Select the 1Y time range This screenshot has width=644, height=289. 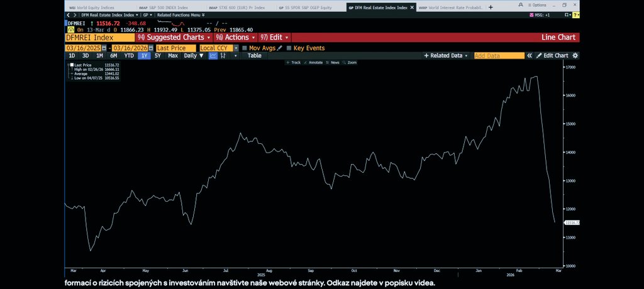144,56
